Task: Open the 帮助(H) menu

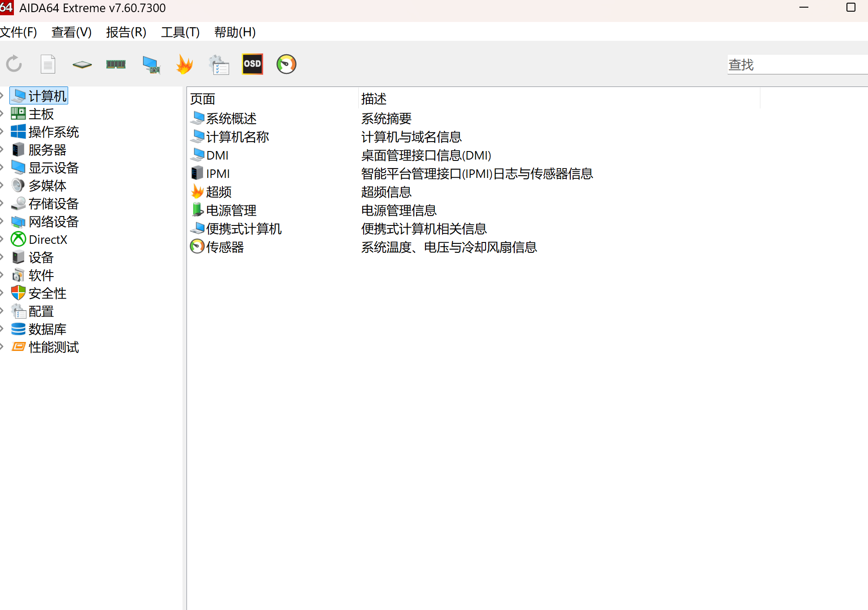Action: [x=235, y=32]
